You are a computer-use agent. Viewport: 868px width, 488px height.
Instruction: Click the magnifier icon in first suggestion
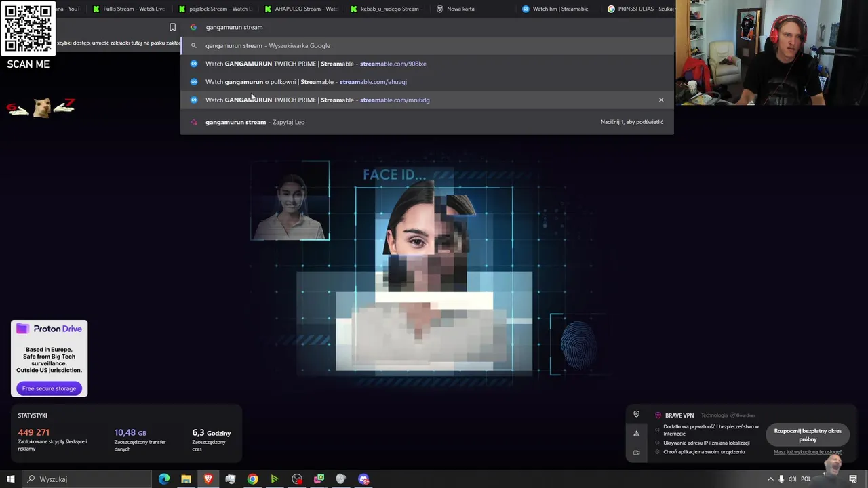[193, 45]
